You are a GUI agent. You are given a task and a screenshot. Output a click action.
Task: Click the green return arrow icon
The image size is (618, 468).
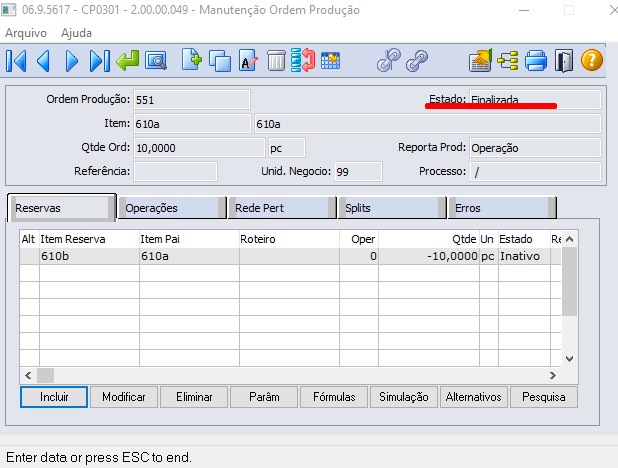(128, 60)
